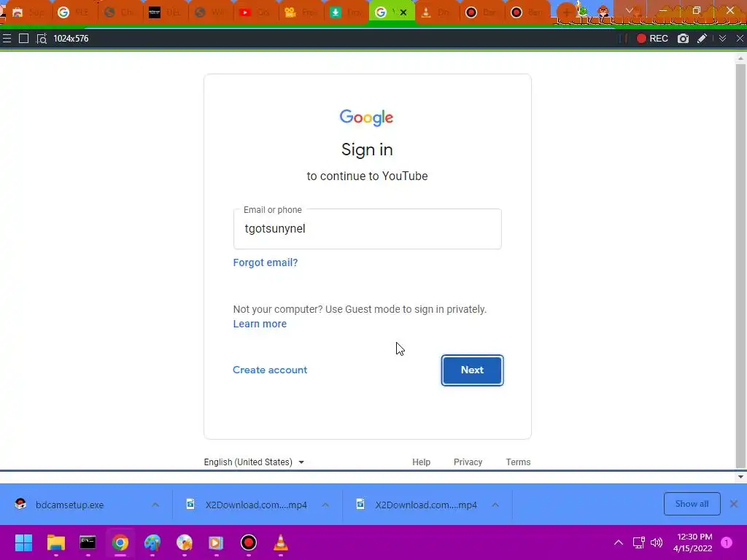Open the bdcamsetup.exe download

(69, 505)
